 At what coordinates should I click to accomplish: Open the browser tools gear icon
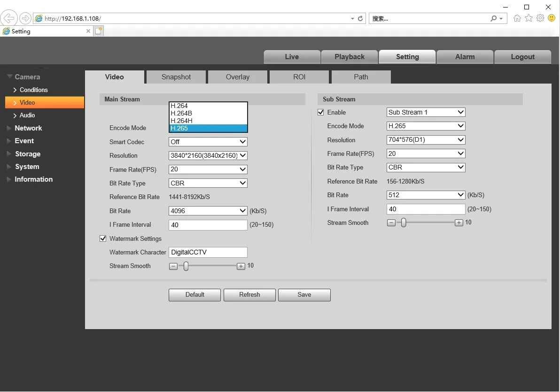[x=540, y=18]
